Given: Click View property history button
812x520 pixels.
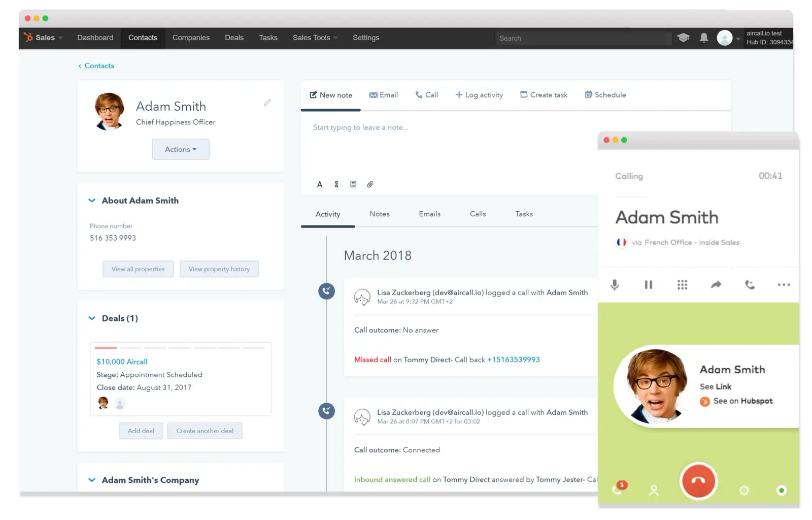Looking at the screenshot, I should [219, 269].
